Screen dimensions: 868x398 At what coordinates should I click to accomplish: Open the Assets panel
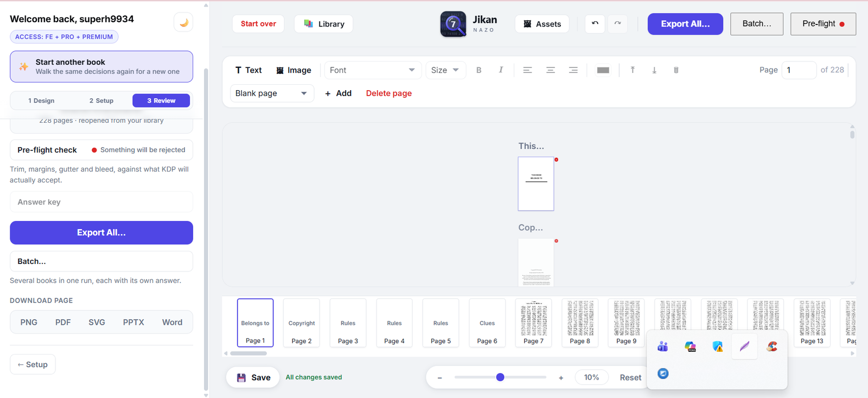(542, 24)
